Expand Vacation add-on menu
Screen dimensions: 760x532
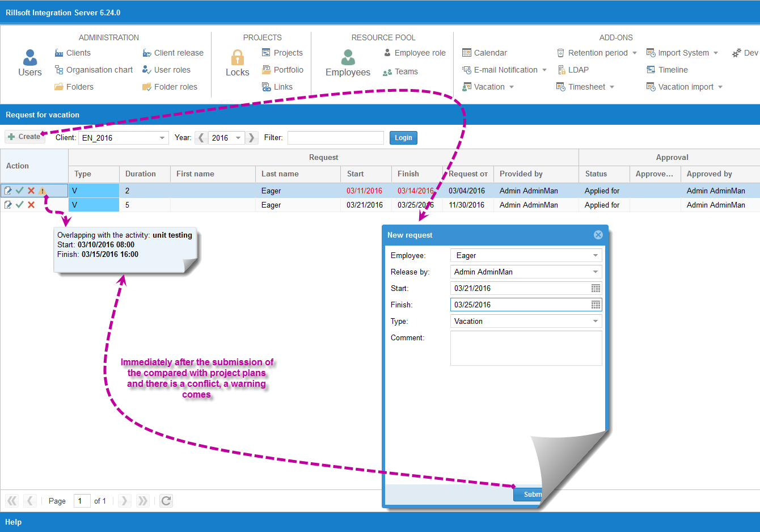(x=512, y=87)
